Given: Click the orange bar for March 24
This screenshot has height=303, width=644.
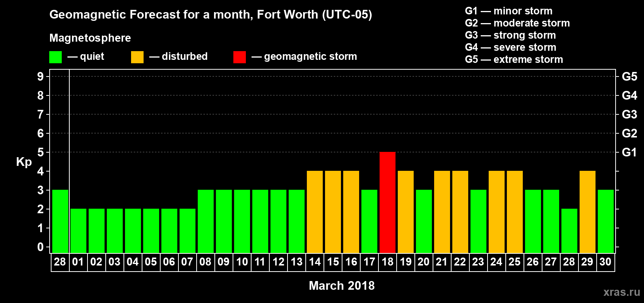Looking at the screenshot, I should click(497, 212).
